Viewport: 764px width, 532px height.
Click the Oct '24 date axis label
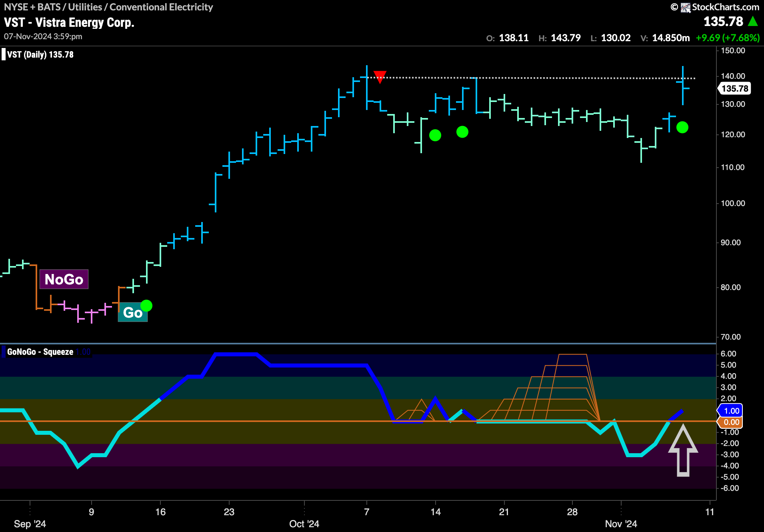tap(304, 524)
